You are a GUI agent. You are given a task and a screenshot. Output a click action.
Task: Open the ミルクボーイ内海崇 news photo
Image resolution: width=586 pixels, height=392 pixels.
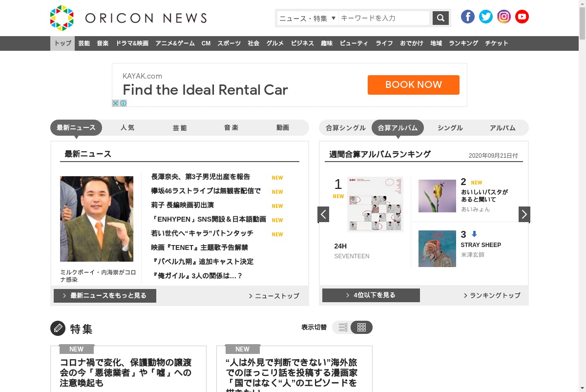(97, 219)
